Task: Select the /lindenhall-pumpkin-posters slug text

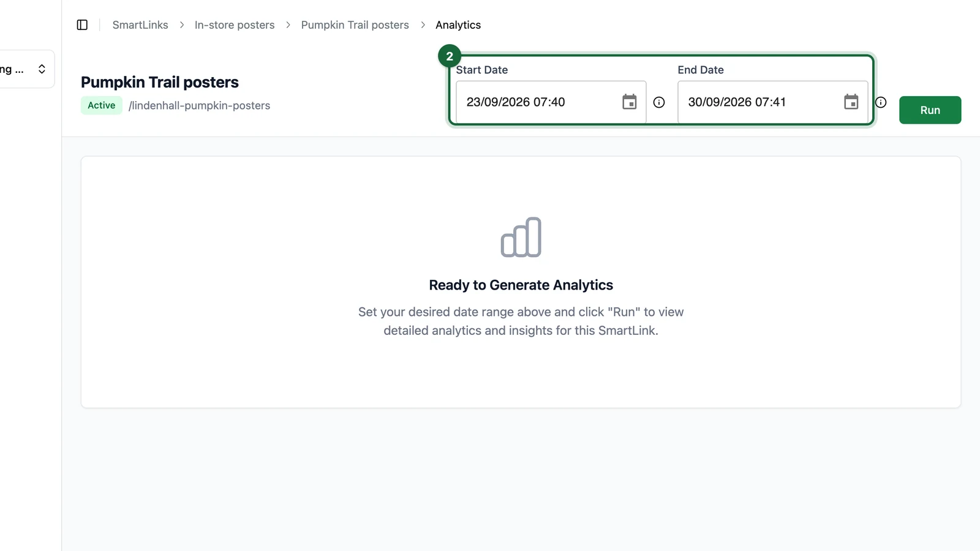Action: coord(199,106)
